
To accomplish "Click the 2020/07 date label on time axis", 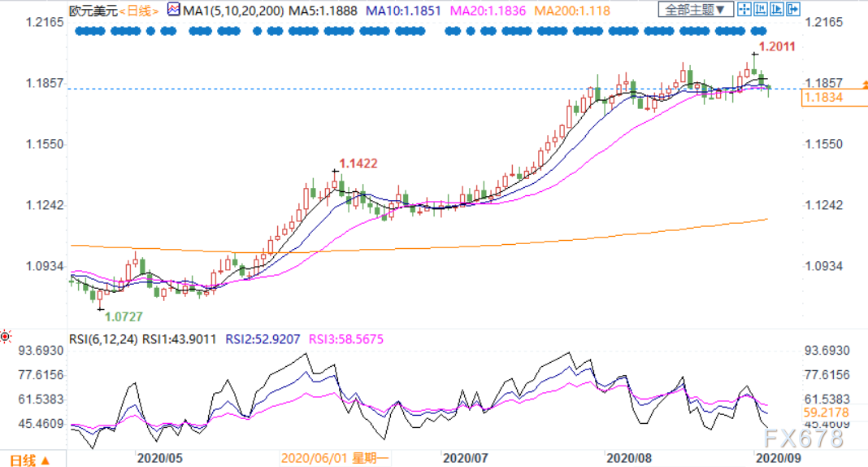I will pos(466,458).
